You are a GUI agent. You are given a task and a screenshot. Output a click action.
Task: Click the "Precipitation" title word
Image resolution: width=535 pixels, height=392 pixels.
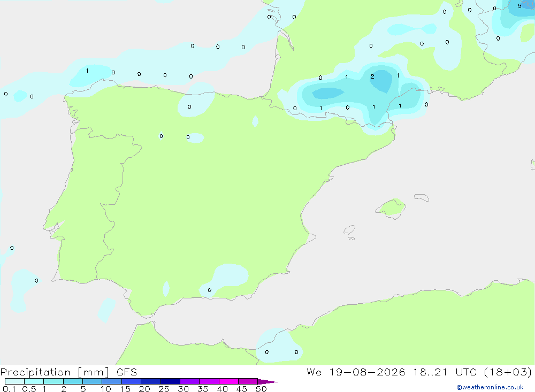[x=35, y=372]
